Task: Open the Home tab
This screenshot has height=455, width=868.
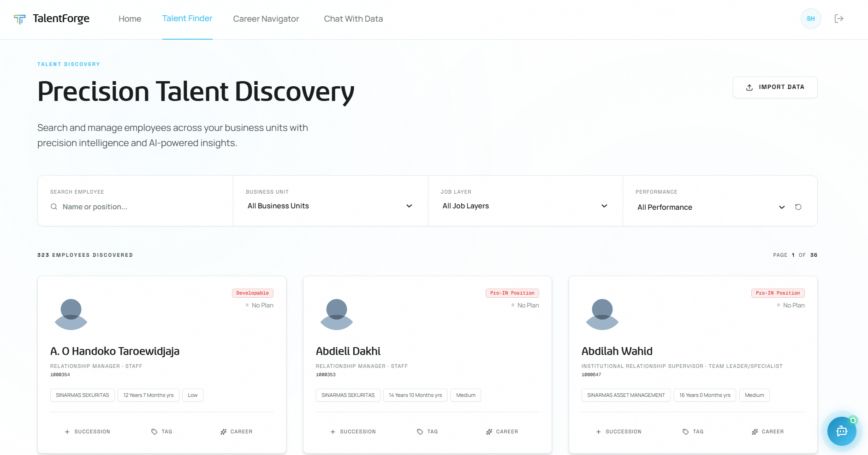Action: [x=130, y=19]
